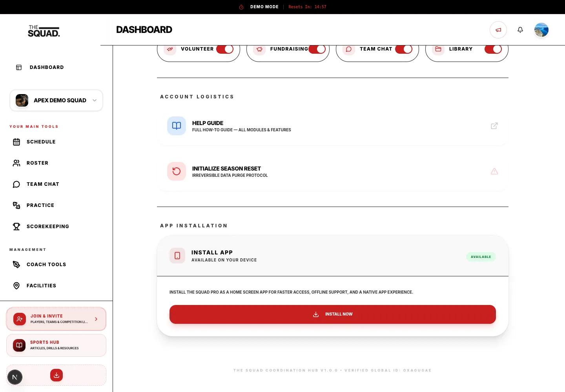This screenshot has height=392, width=565.
Task: Click the Practice icon in sidebar
Action: pyautogui.click(x=16, y=205)
